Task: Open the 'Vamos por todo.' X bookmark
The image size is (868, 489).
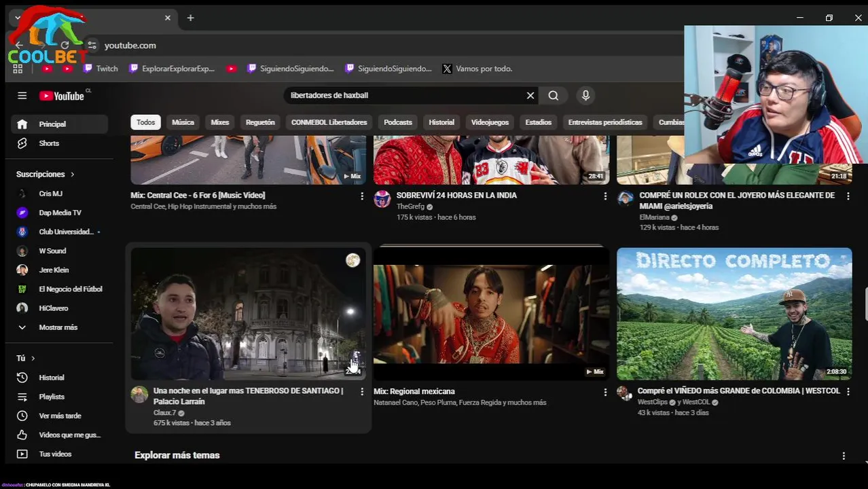Action: pos(477,69)
